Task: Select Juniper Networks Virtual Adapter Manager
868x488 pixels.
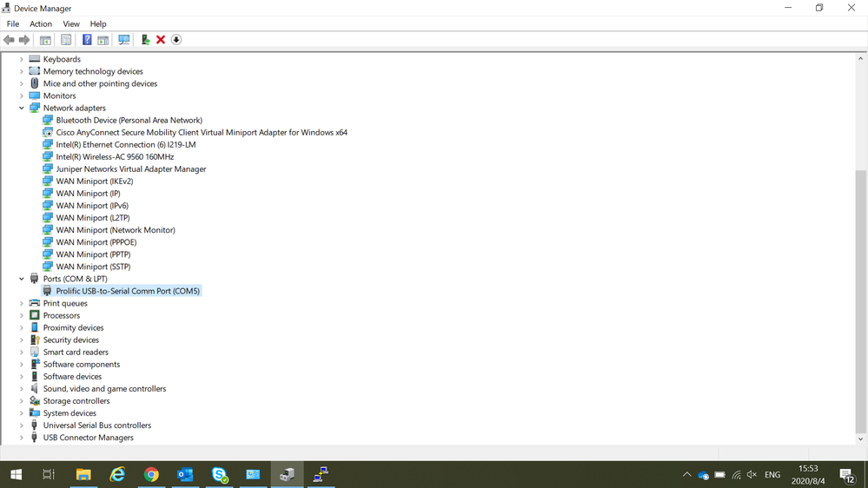Action: [x=130, y=168]
